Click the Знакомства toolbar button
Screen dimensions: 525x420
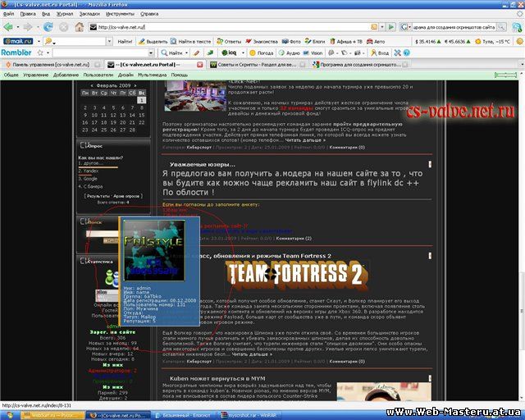pos(262,40)
